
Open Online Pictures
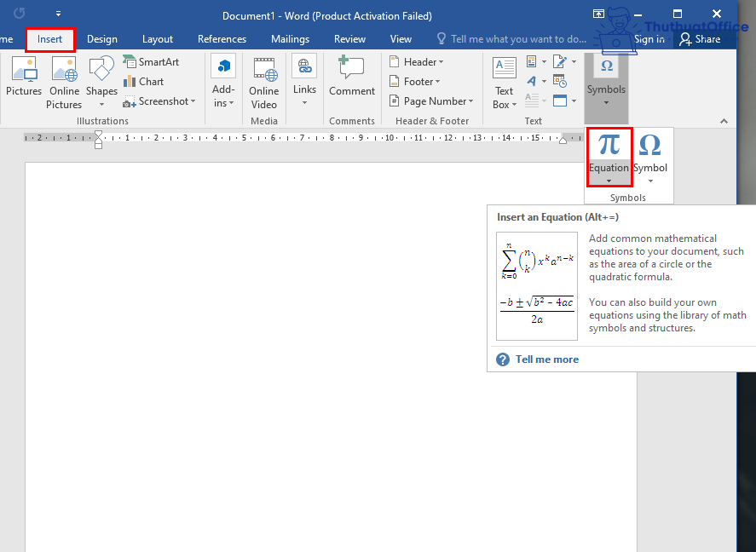click(x=64, y=70)
